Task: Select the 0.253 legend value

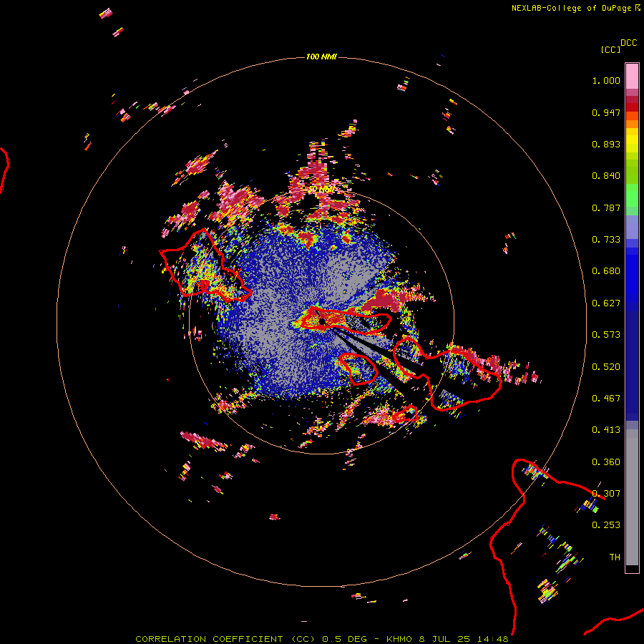Action: (606, 525)
